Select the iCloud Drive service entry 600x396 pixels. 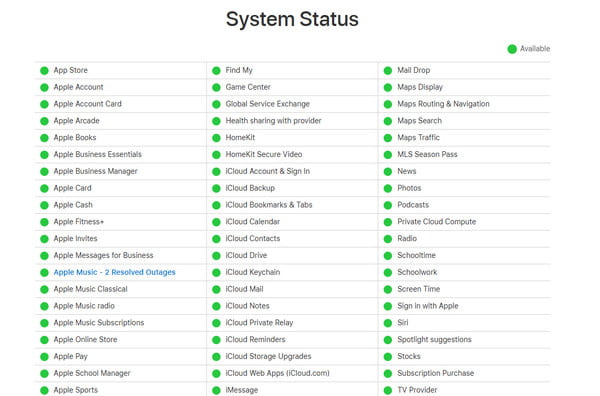246,255
